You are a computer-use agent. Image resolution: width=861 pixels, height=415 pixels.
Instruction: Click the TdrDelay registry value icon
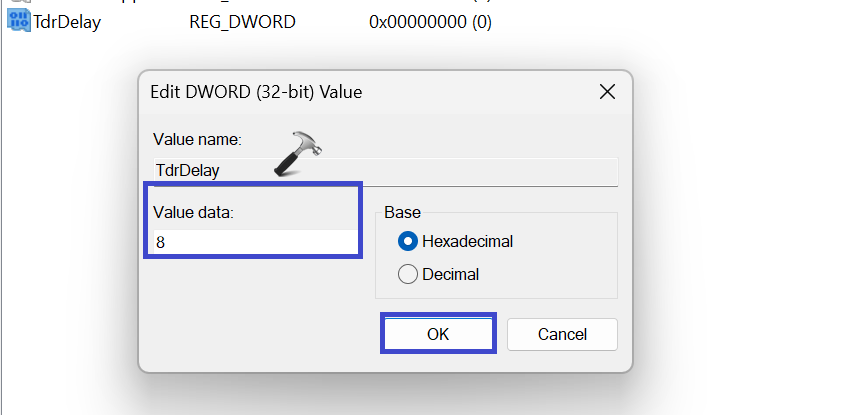point(18,21)
